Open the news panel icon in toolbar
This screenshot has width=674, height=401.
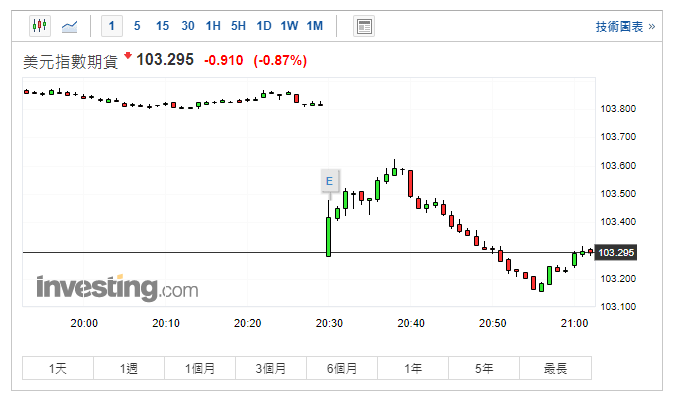[x=364, y=26]
